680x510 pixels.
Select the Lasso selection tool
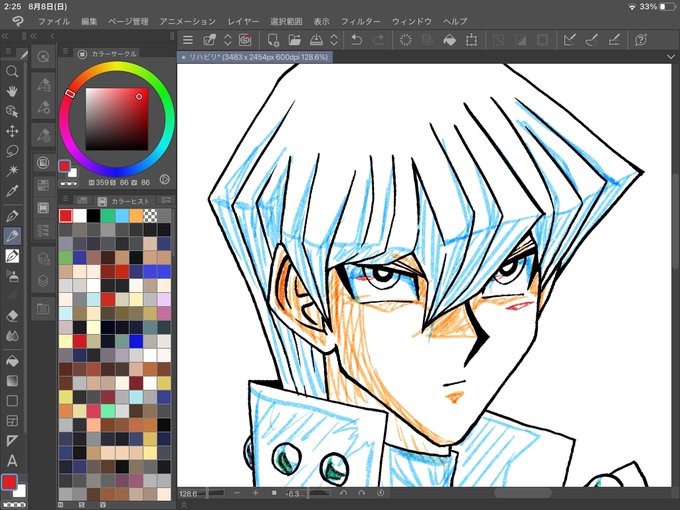[12, 151]
